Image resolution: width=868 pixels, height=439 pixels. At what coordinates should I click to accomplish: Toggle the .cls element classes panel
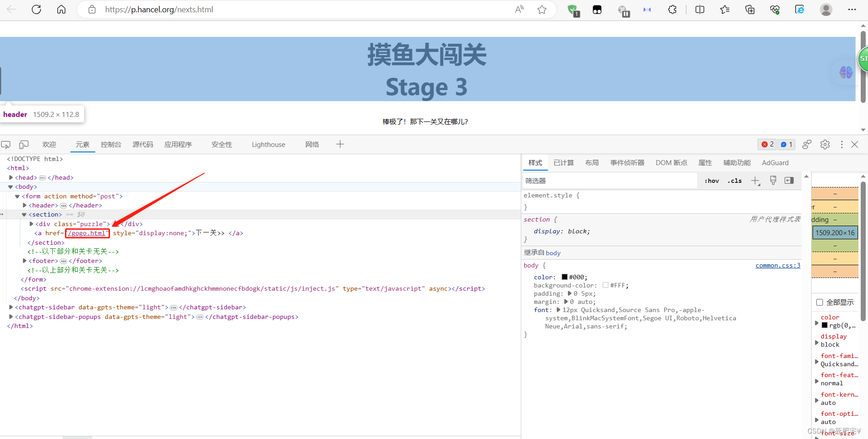(x=734, y=181)
